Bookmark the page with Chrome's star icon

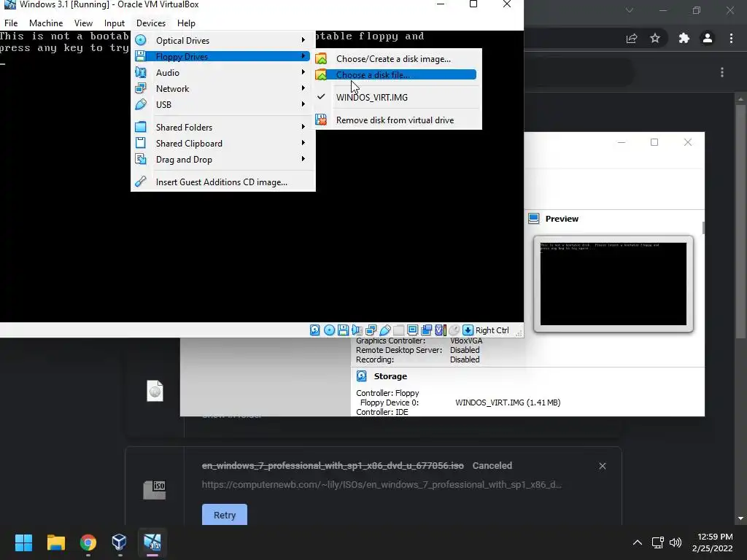655,38
